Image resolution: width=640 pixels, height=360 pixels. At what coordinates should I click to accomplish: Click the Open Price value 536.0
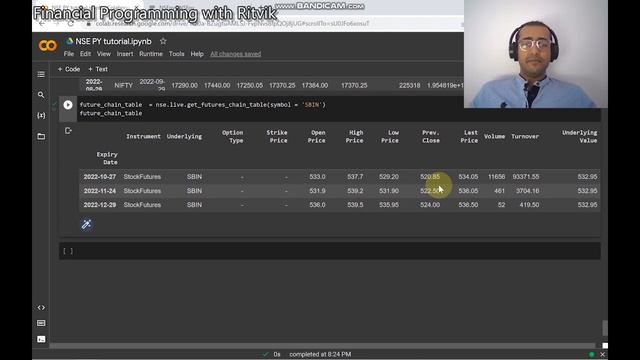[x=317, y=205]
